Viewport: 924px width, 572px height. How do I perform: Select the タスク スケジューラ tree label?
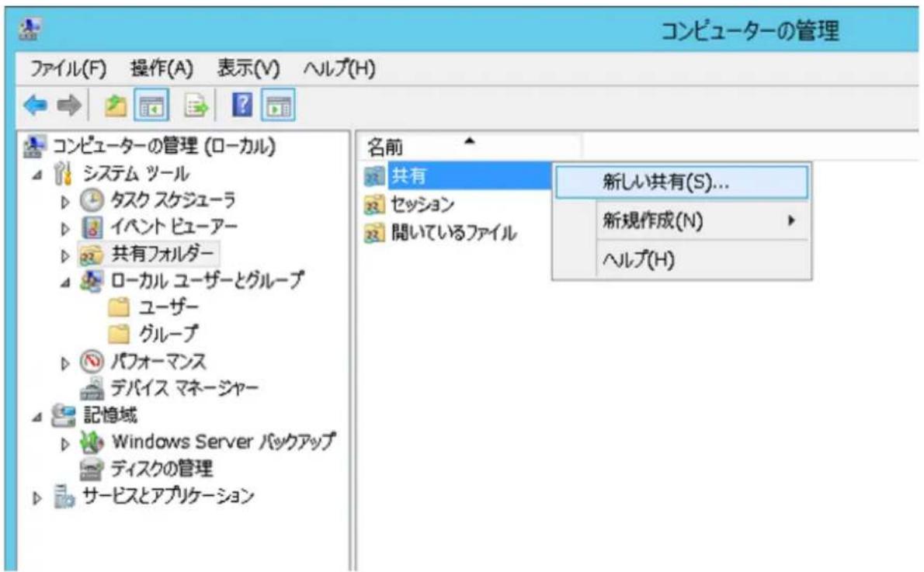click(173, 200)
